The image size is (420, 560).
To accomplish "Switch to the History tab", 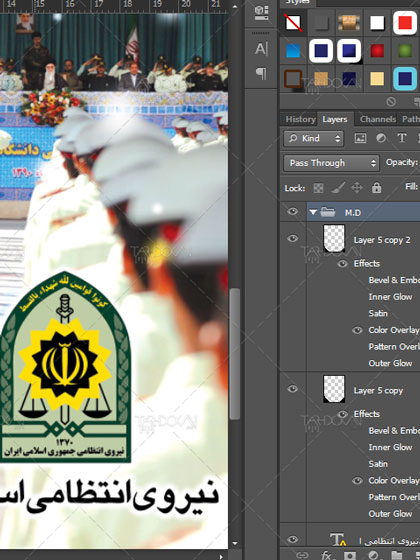I will (x=300, y=119).
